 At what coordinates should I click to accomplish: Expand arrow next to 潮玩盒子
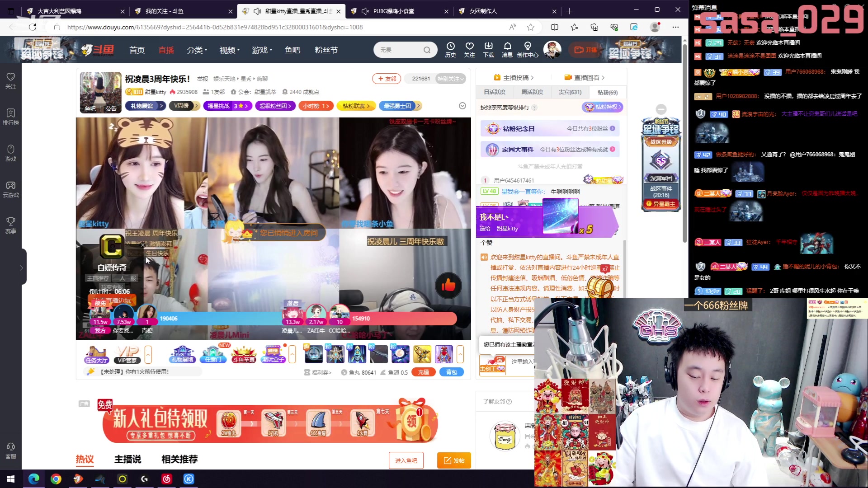pyautogui.click(x=292, y=355)
